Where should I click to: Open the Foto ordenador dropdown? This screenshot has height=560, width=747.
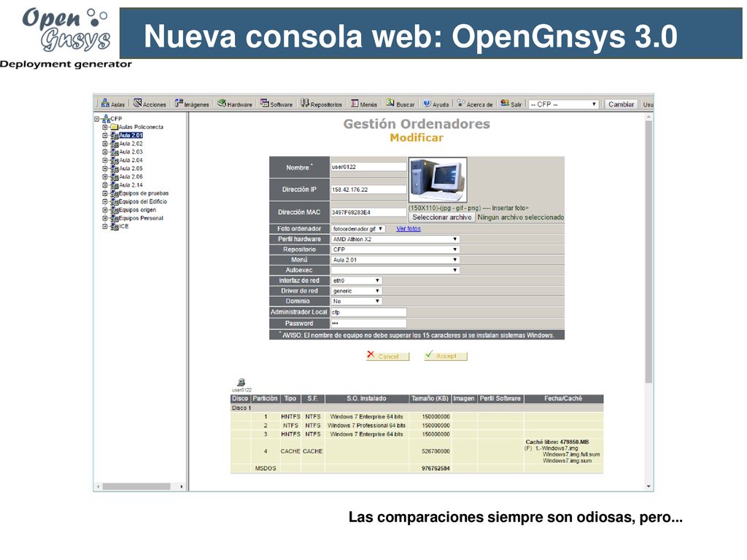[x=358, y=229]
